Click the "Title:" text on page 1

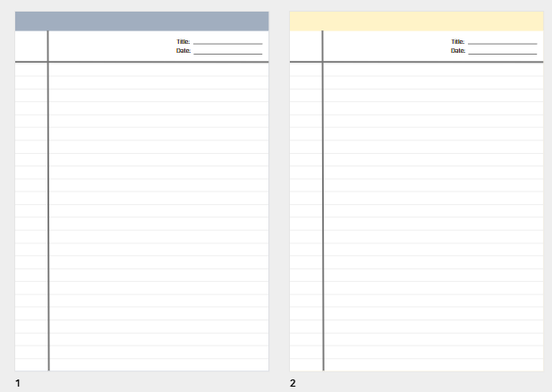click(x=183, y=41)
